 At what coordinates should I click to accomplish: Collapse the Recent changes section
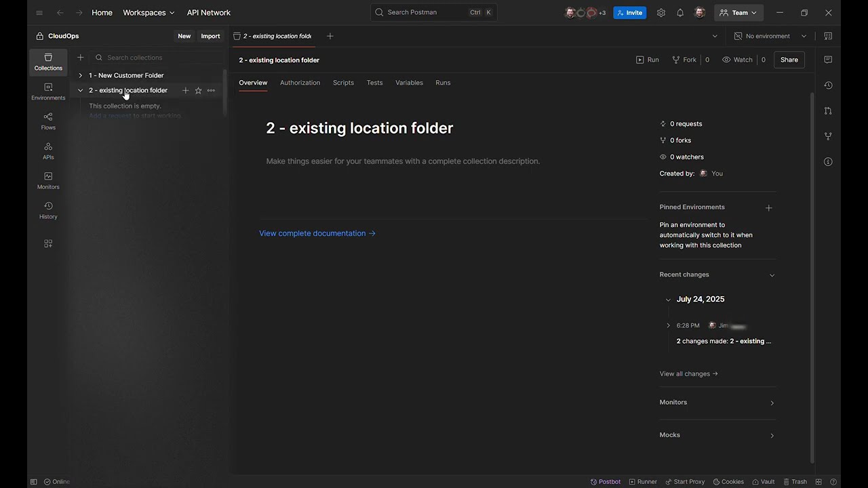coord(772,275)
